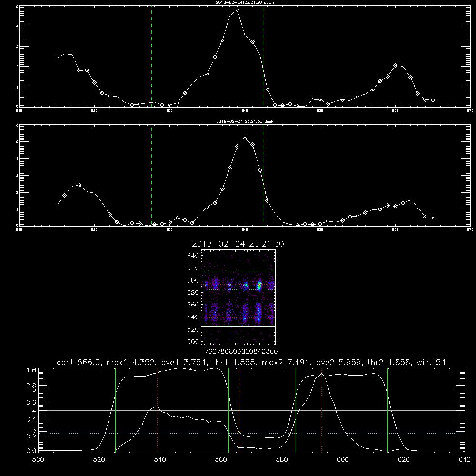Click the dusk plot title text
The image size is (476, 476).
point(245,121)
